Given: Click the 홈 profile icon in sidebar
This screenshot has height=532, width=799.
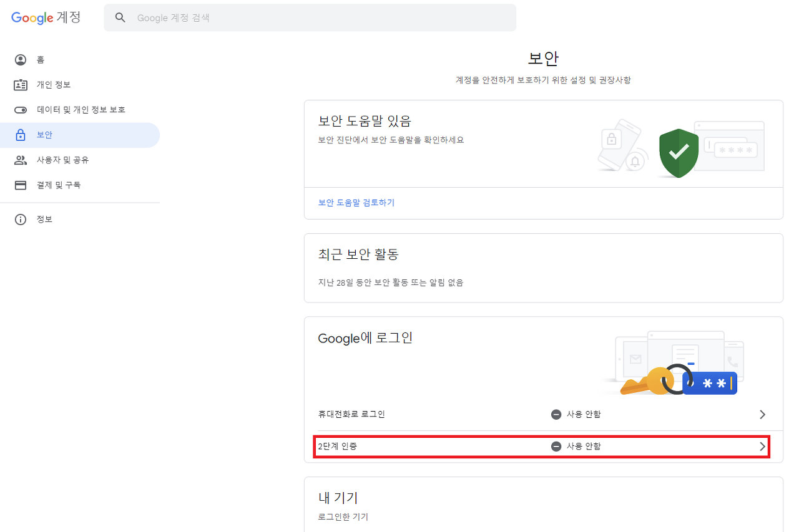Looking at the screenshot, I should pos(21,60).
